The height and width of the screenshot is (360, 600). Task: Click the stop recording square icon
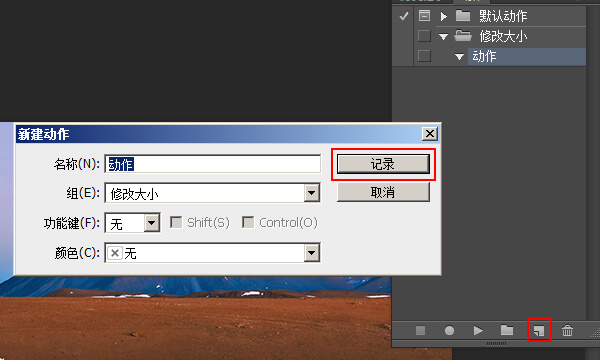point(420,330)
